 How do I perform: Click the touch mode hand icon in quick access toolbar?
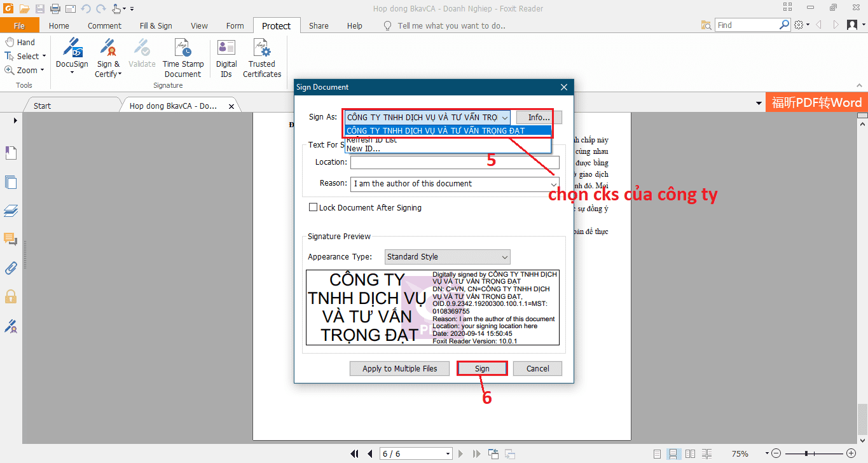(116, 9)
